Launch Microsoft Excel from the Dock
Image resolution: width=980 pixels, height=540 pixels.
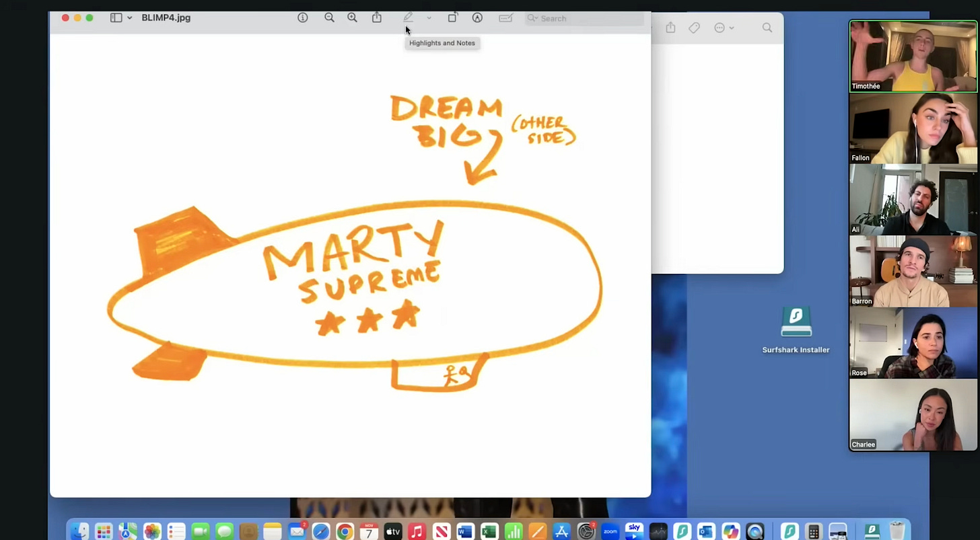[489, 531]
